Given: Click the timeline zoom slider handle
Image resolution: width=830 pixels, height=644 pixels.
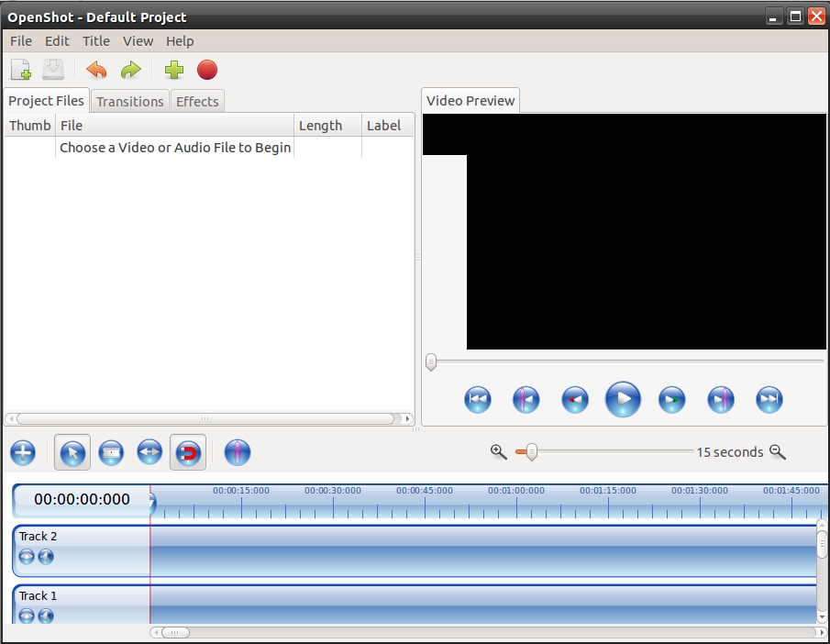Looking at the screenshot, I should coord(531,451).
